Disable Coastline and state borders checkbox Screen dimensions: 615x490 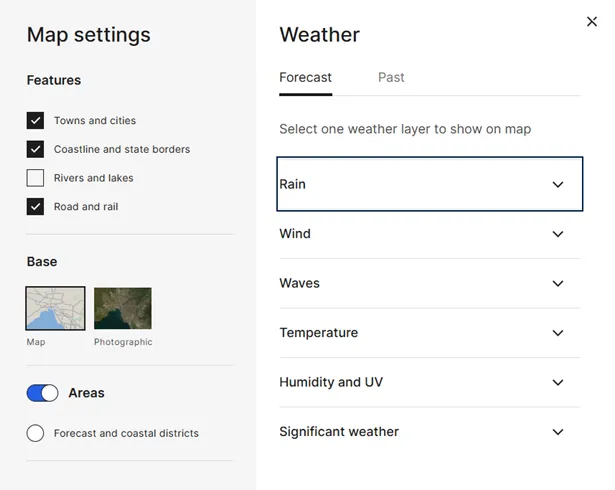pyautogui.click(x=36, y=150)
